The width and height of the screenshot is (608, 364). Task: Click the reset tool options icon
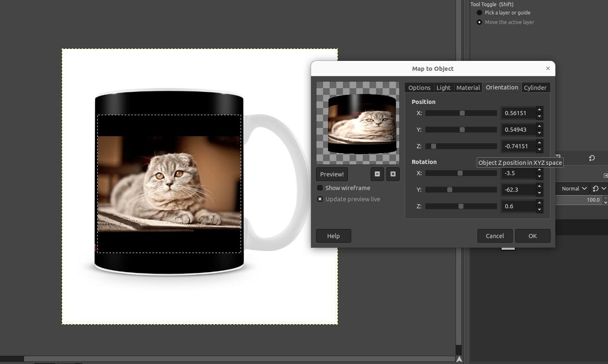pos(592,158)
